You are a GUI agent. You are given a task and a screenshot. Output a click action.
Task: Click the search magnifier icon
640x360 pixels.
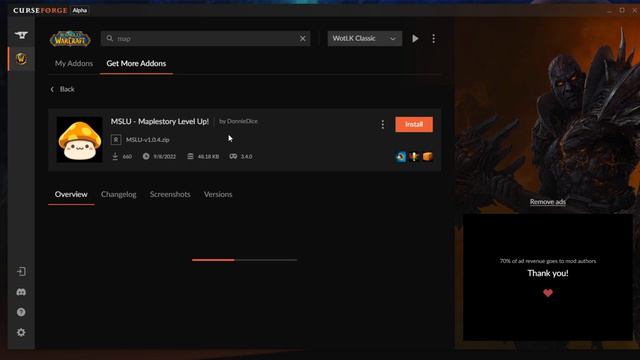110,38
